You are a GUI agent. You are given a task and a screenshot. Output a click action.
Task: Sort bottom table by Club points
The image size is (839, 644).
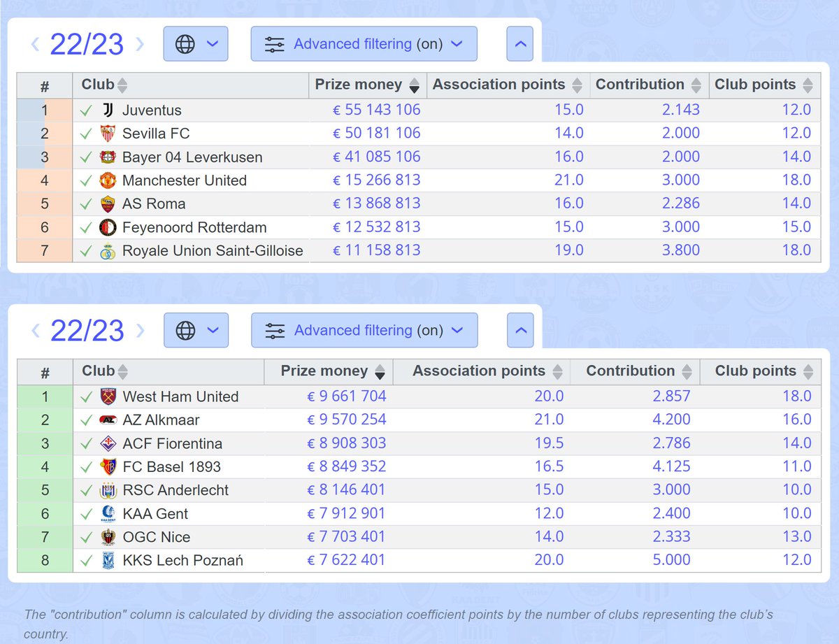[808, 371]
